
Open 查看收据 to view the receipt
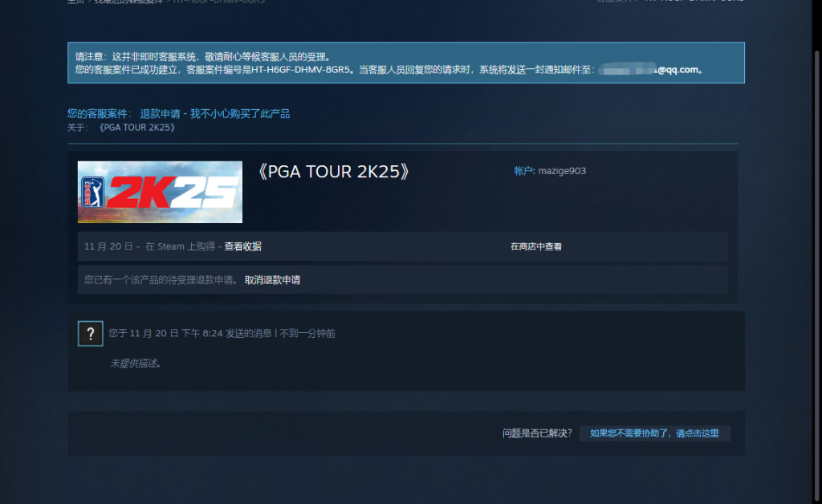[242, 246]
